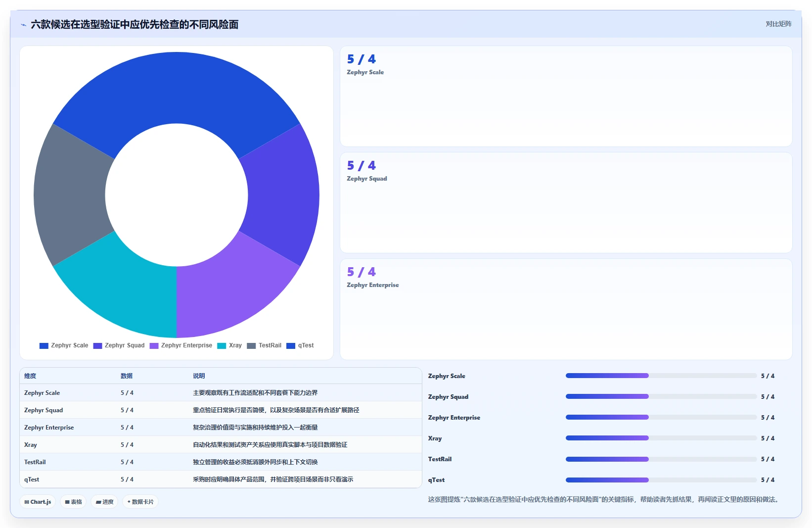Image resolution: width=812 pixels, height=528 pixels.
Task: Click the description starting with 采购时应明确具体产品范围
Action: click(273, 480)
